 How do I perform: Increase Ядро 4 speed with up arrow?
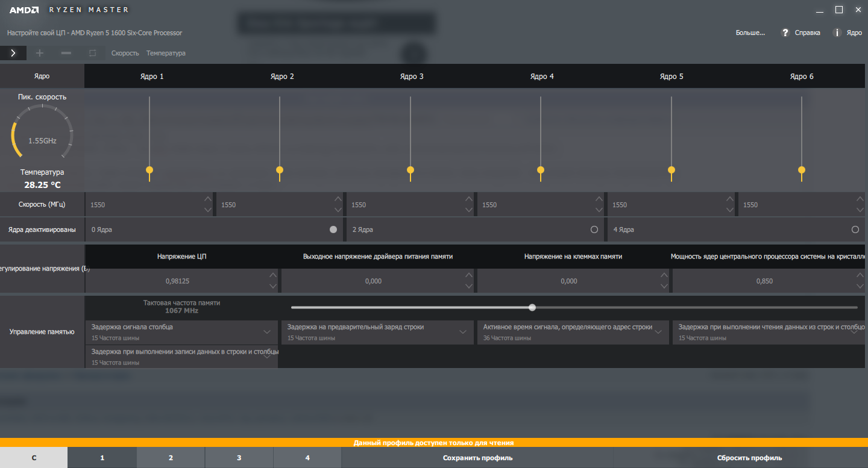[599, 199]
